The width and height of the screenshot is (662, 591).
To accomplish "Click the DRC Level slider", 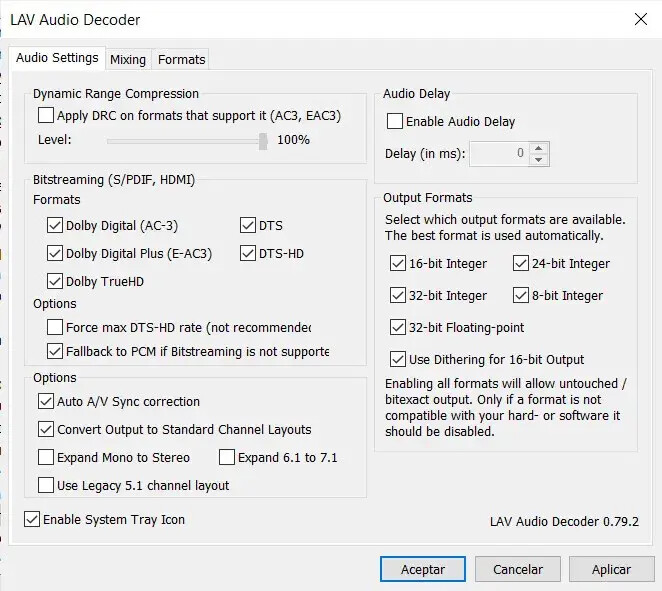I will tap(185, 140).
